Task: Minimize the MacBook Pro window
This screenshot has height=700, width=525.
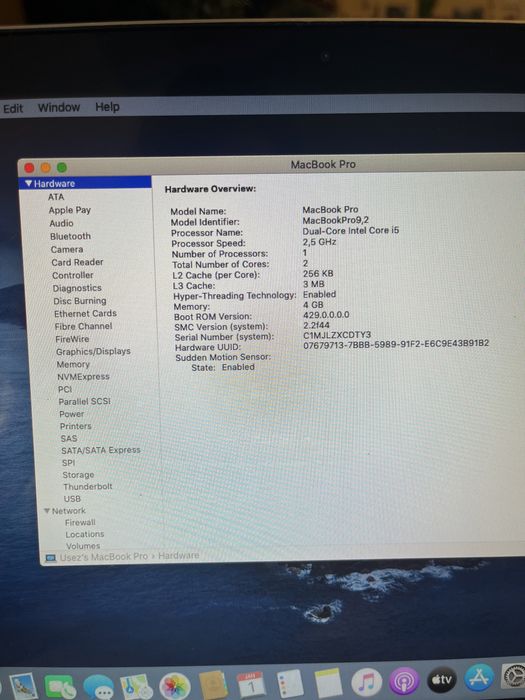Action: pyautogui.click(x=46, y=168)
